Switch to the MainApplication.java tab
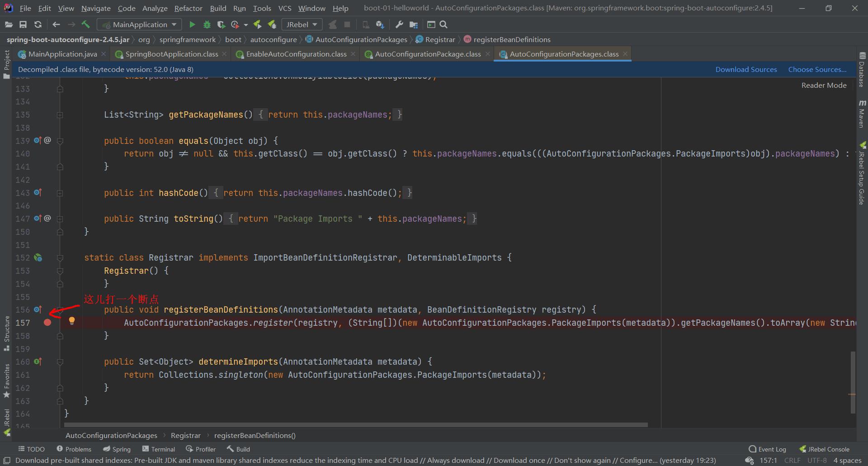The image size is (868, 466). coord(62,54)
